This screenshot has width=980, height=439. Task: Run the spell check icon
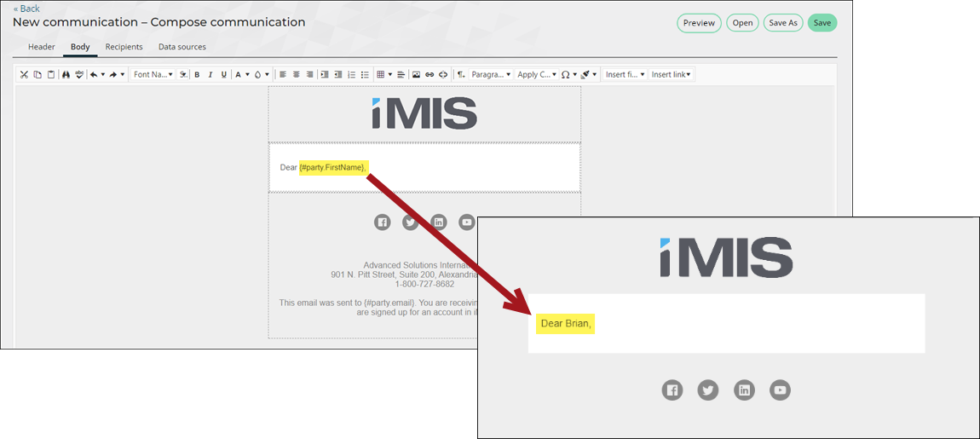click(x=79, y=74)
